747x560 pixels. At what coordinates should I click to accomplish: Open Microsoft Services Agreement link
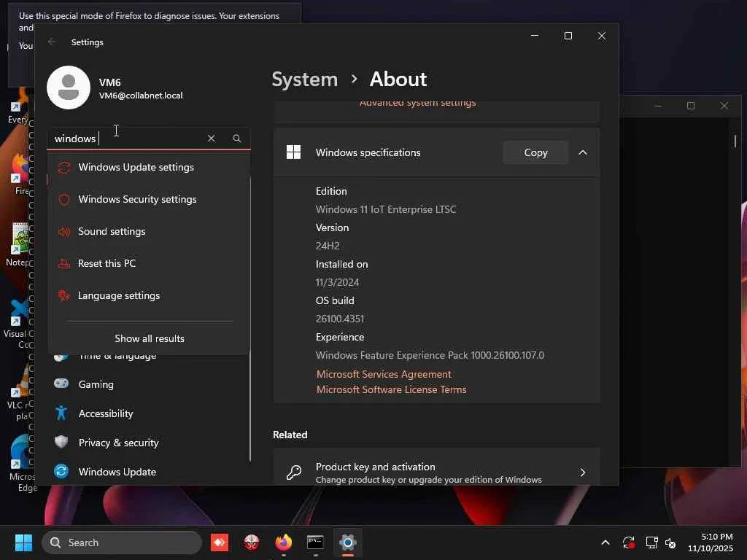tap(384, 374)
